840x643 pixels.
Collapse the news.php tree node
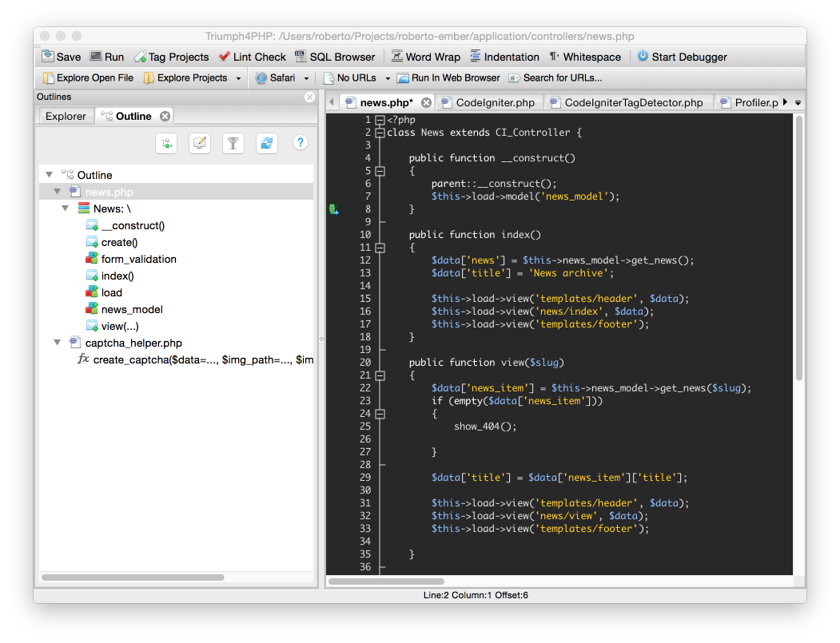click(58, 191)
